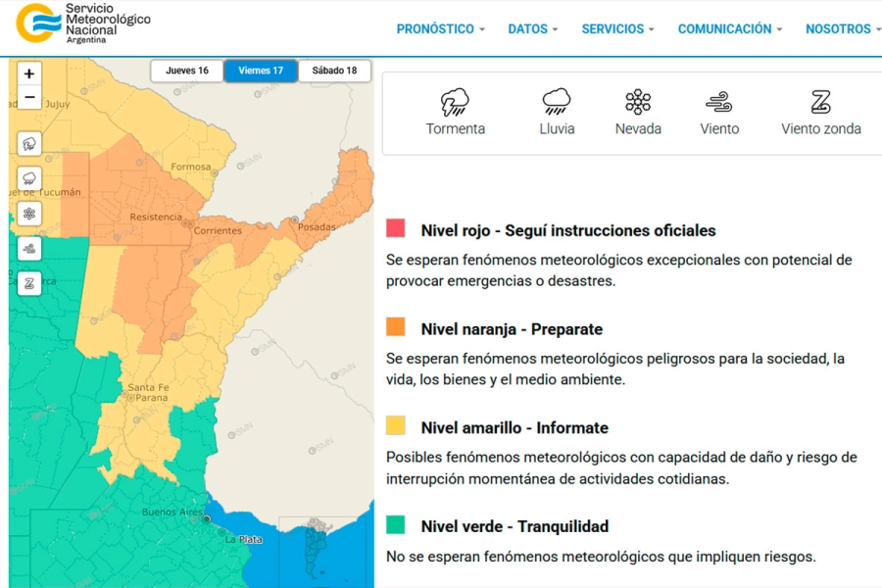Viewport: 882px width, 588px height.
Task: Select the Tormenta icon in legend panel
Action: coord(455,102)
